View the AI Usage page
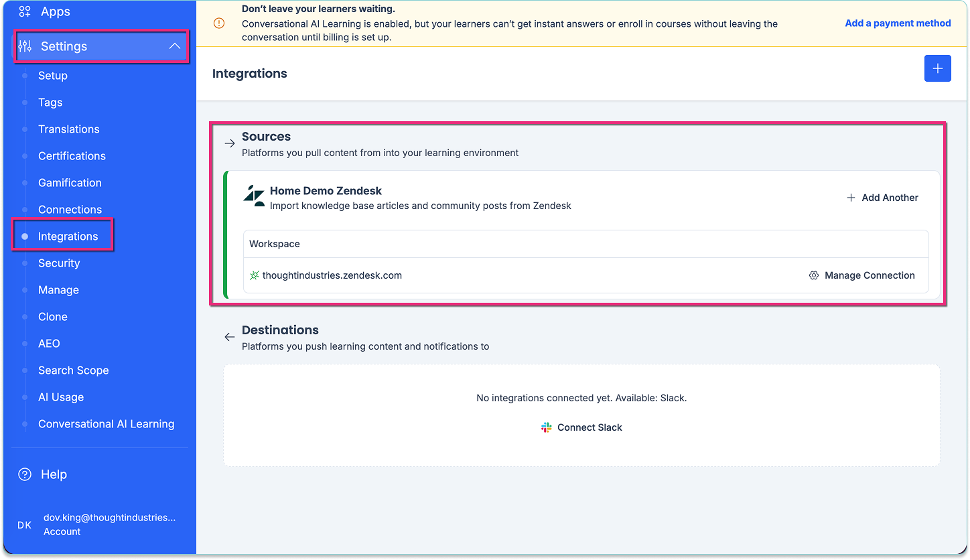The image size is (970, 560). [x=61, y=397]
